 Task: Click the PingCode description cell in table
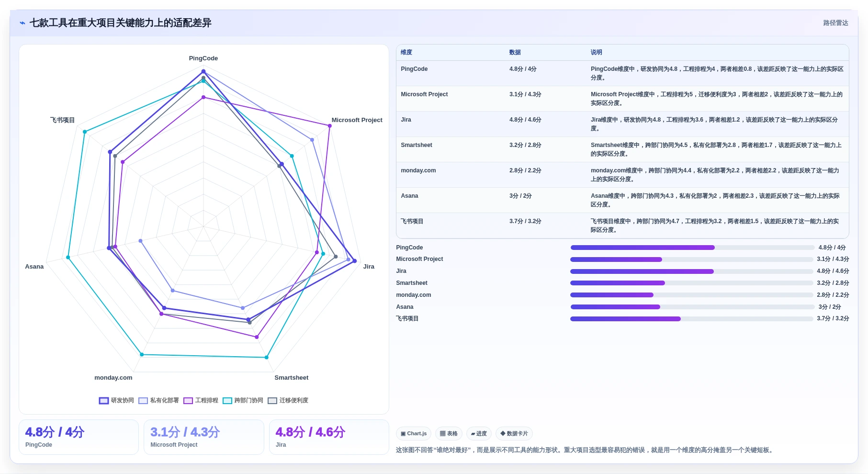pyautogui.click(x=717, y=73)
